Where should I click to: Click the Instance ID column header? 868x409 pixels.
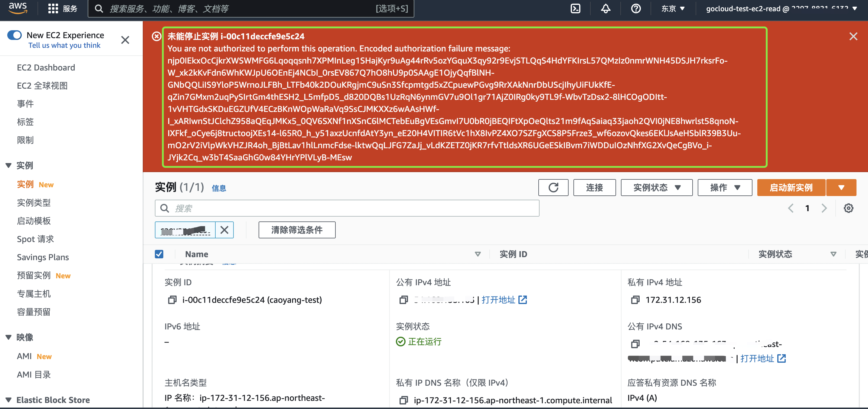[513, 254]
